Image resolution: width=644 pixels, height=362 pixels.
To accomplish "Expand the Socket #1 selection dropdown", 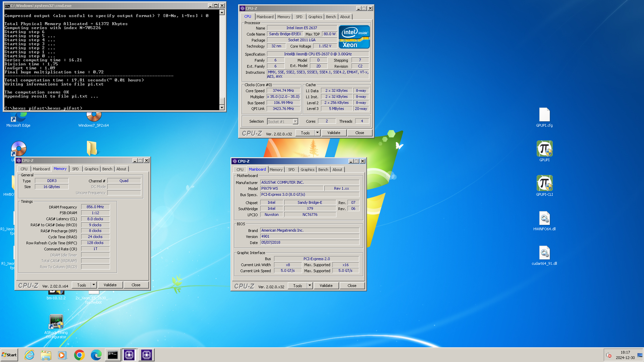I will tap(296, 121).
